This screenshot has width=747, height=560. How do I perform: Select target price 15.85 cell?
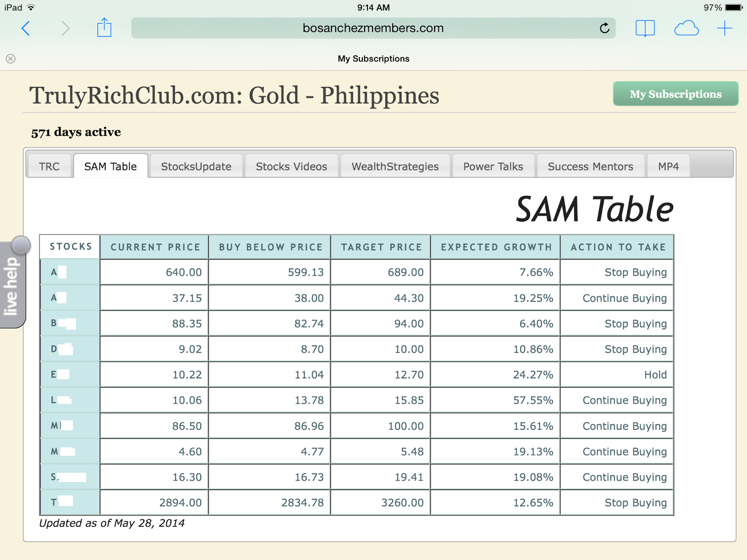pyautogui.click(x=381, y=400)
